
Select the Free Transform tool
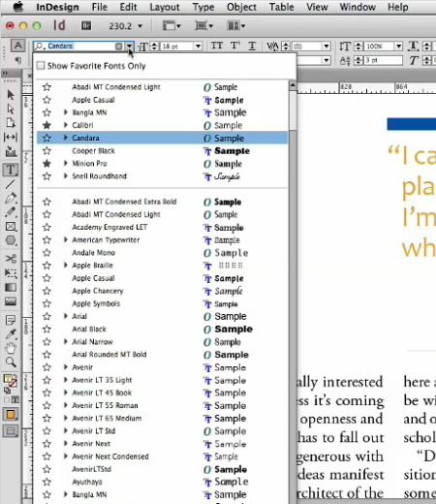[11, 273]
